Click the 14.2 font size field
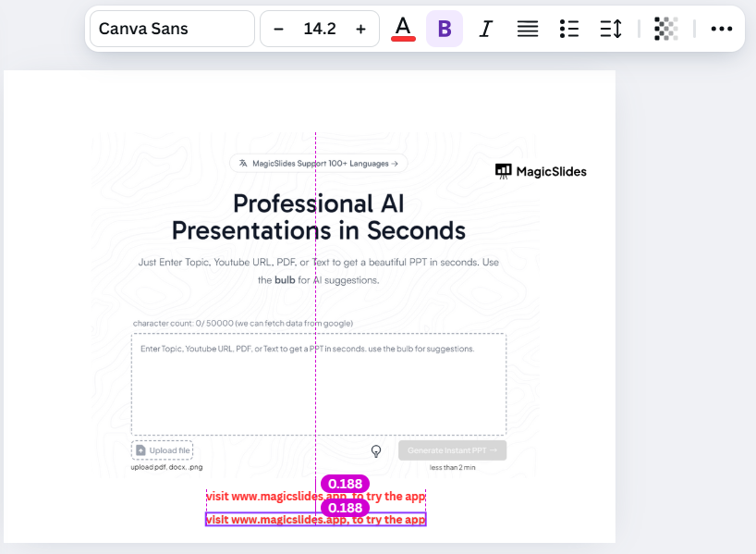 point(320,29)
